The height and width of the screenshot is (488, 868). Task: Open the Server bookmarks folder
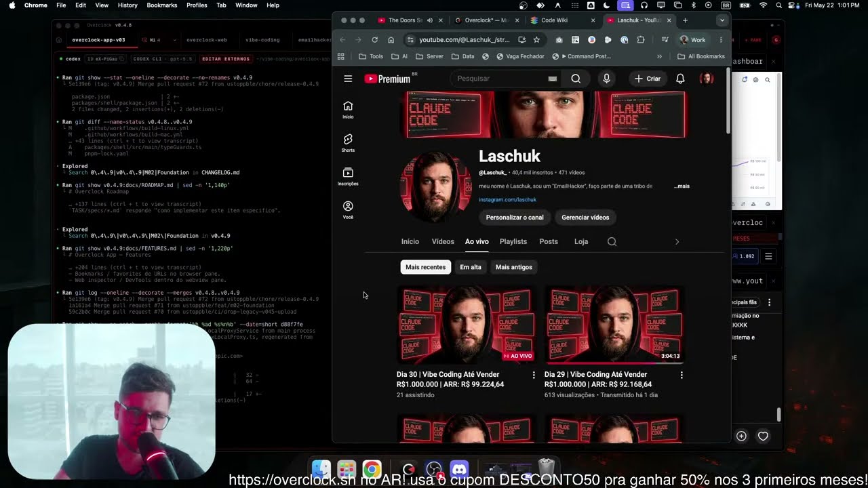click(429, 56)
